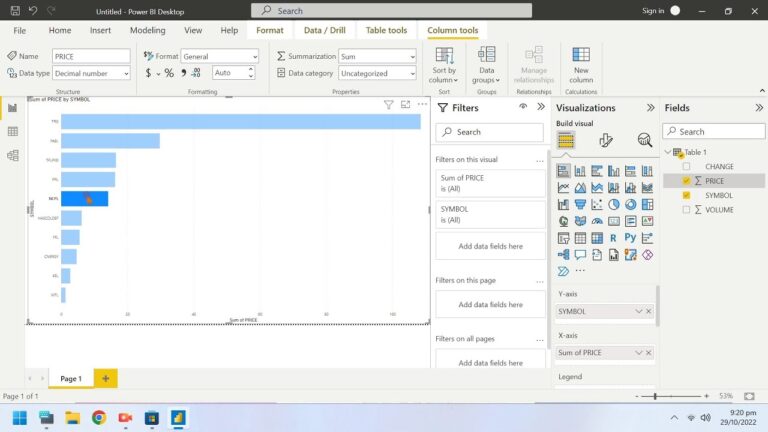Click Data groups button
This screenshot has width=768, height=432.
click(486, 65)
